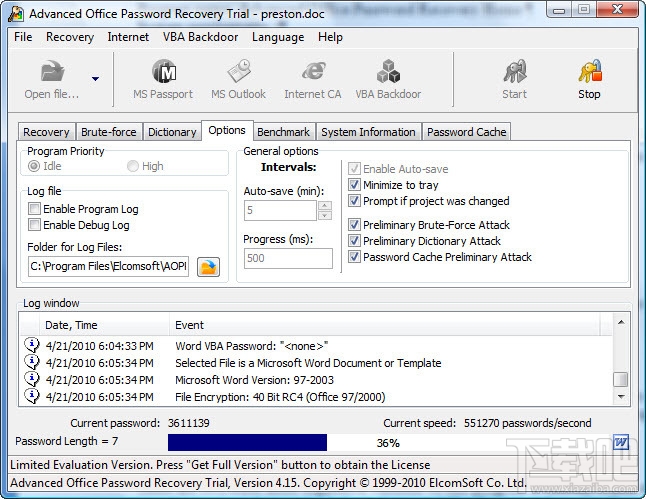Stop the password recovery
Viewport: 646px width, 499px height.
590,71
